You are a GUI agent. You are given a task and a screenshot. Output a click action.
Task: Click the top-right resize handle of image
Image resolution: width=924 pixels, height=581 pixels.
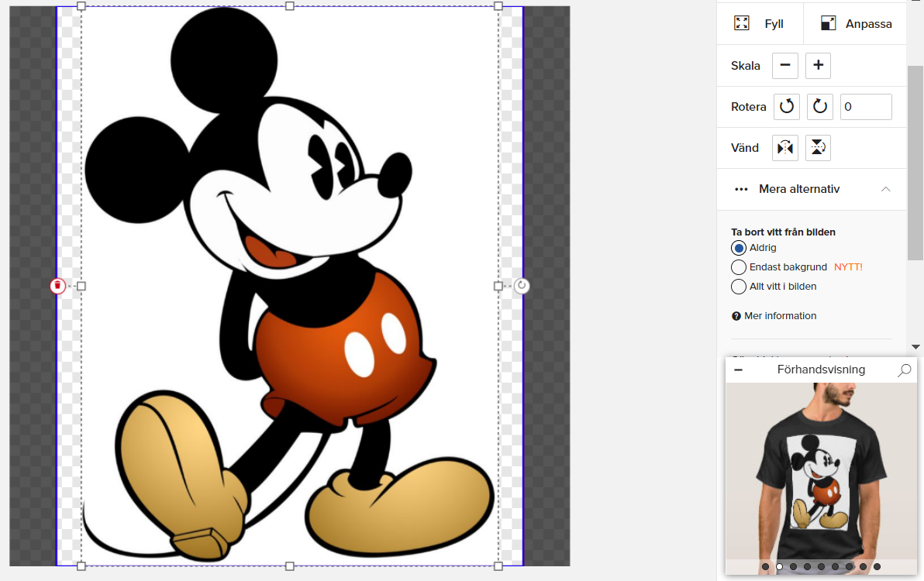coord(498,6)
